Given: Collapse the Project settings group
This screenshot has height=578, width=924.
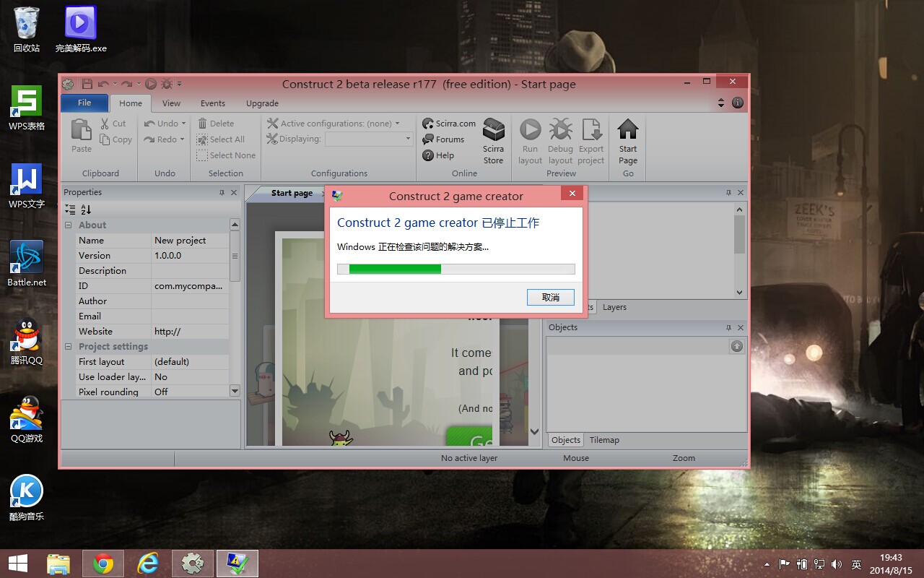Looking at the screenshot, I should pos(69,347).
